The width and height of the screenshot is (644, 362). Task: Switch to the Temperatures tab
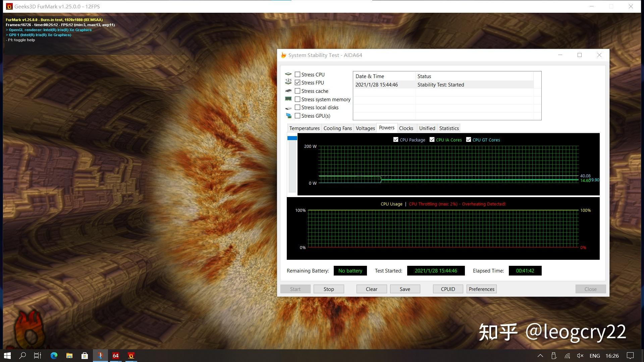[x=304, y=128]
